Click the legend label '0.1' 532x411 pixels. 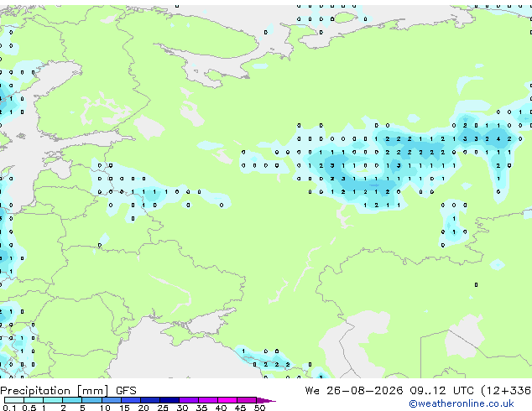click(9, 408)
